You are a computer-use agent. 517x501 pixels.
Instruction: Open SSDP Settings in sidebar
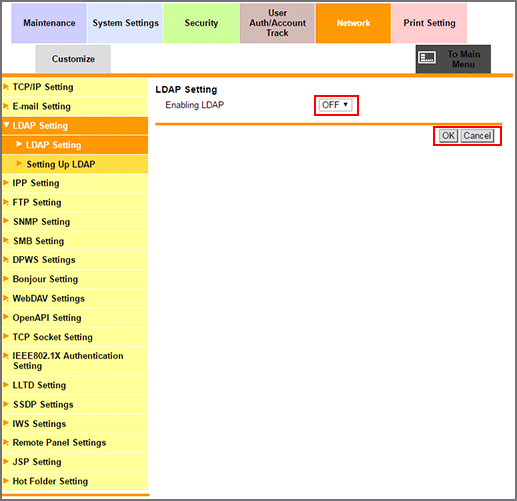[75, 405]
